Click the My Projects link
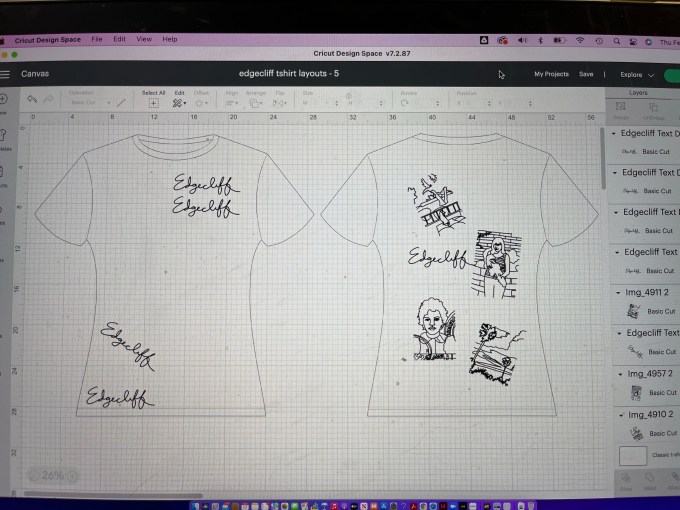 (551, 74)
